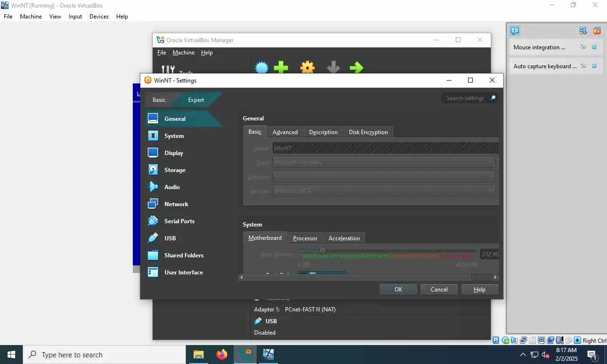
Task: Open the Devices menu in VM window
Action: tap(99, 16)
